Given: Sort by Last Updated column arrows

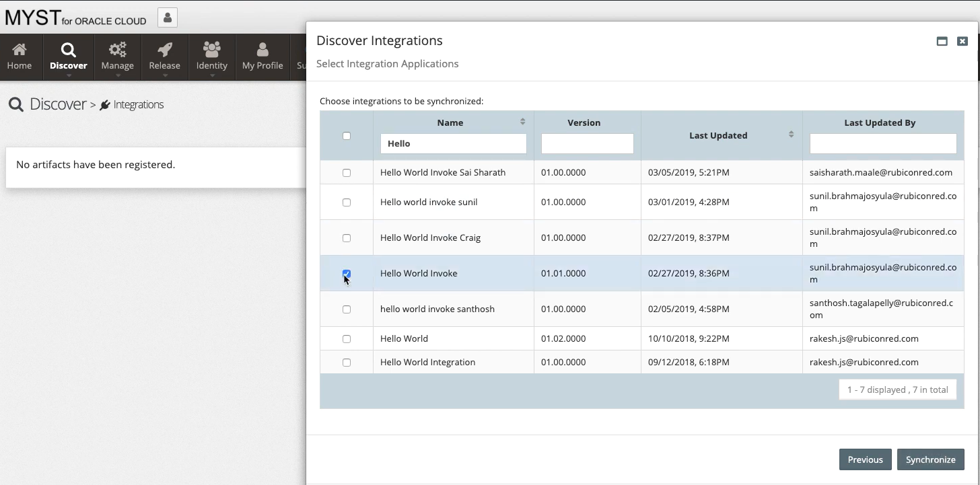Looking at the screenshot, I should (x=791, y=135).
